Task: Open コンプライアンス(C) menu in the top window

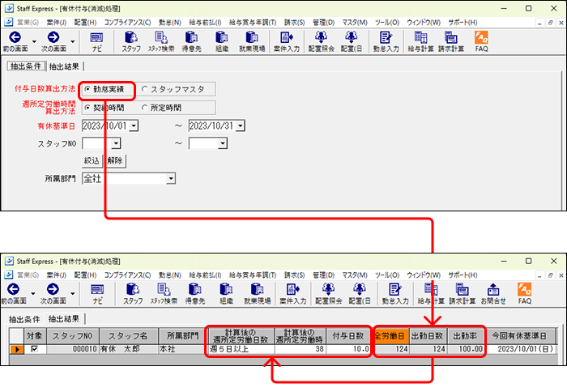Action: 127,23
